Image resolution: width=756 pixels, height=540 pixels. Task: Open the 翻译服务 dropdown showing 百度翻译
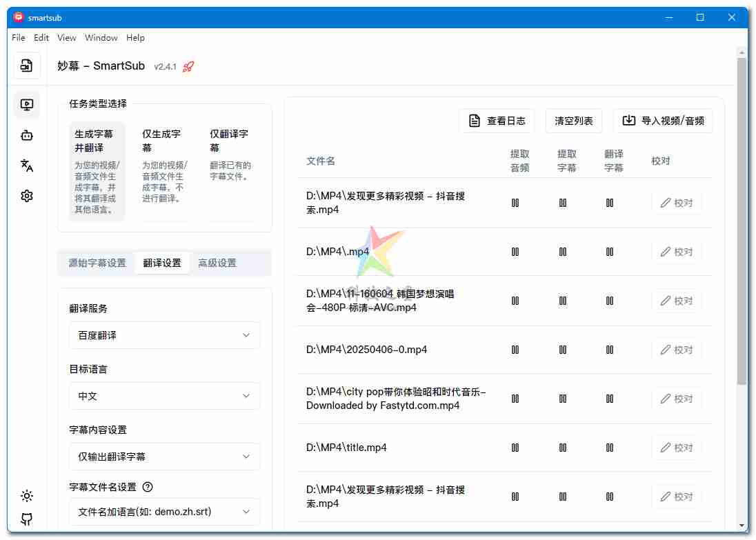click(x=164, y=335)
